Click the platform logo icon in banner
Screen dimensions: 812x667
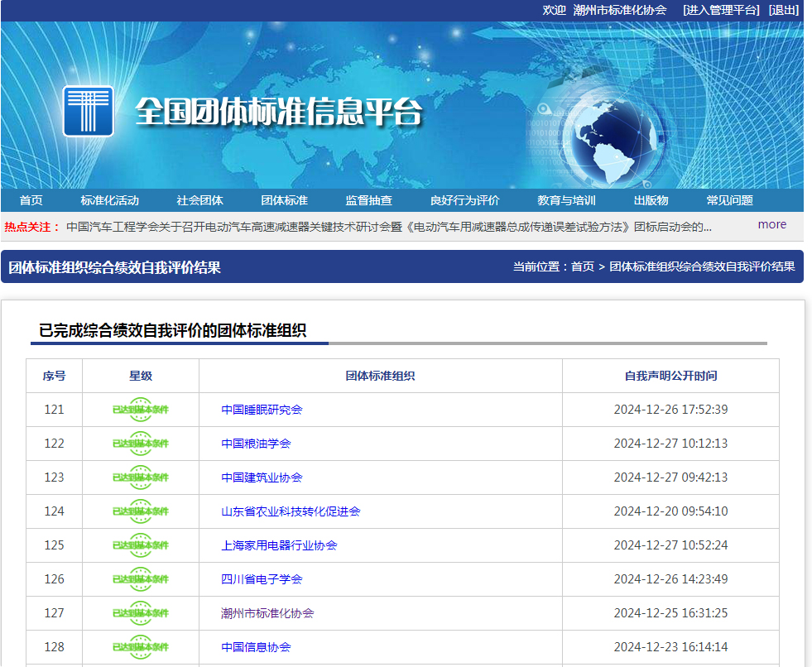point(89,111)
